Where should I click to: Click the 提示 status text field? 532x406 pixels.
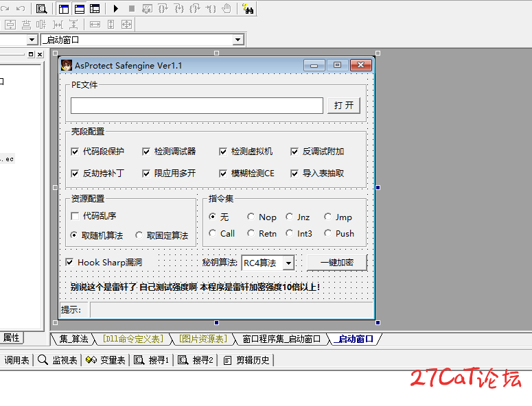click(231, 309)
